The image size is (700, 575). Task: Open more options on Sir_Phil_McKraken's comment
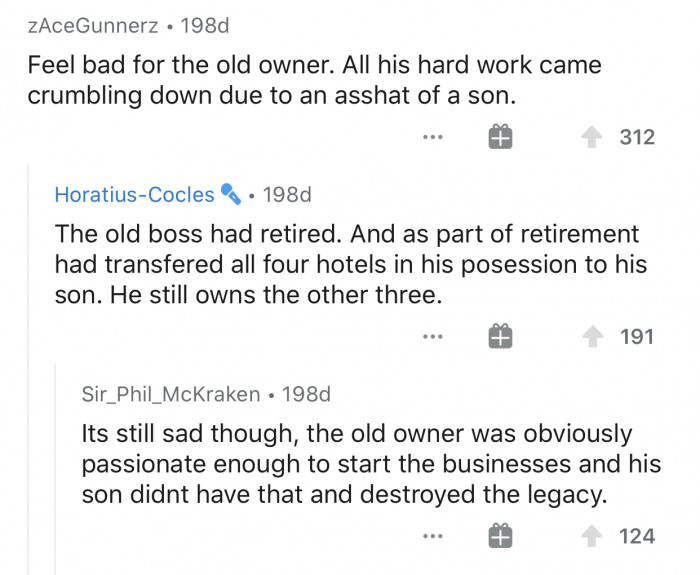click(x=433, y=536)
